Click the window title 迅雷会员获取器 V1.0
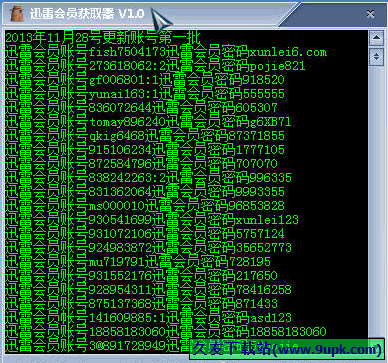The height and width of the screenshot is (363, 388). point(87,14)
